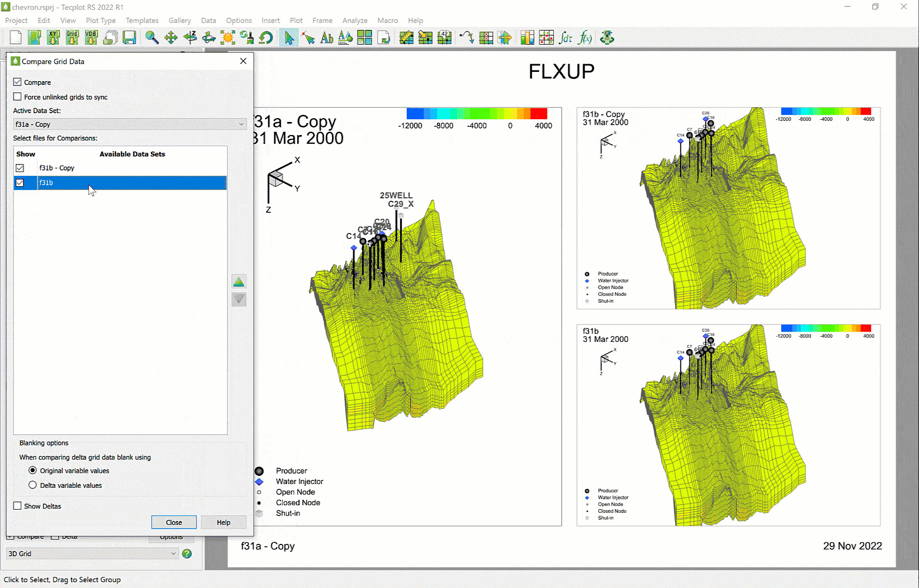Screen dimensions: 919x588
Task: Open the Templates menu
Action: point(142,20)
